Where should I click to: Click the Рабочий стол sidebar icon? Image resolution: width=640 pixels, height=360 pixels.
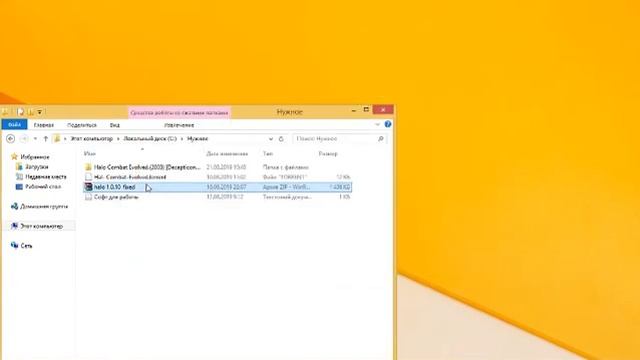(x=19, y=187)
